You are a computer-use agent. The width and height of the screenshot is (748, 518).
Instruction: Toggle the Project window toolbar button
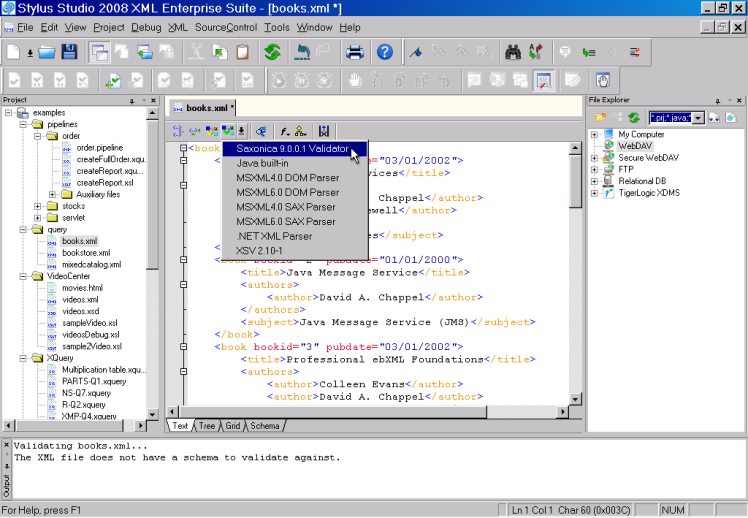(99, 52)
